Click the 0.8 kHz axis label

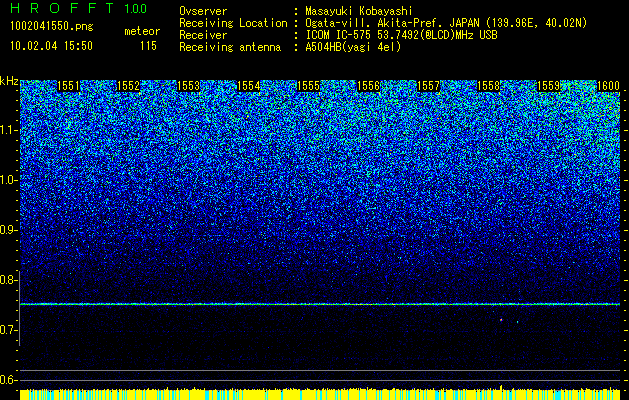click(8, 280)
